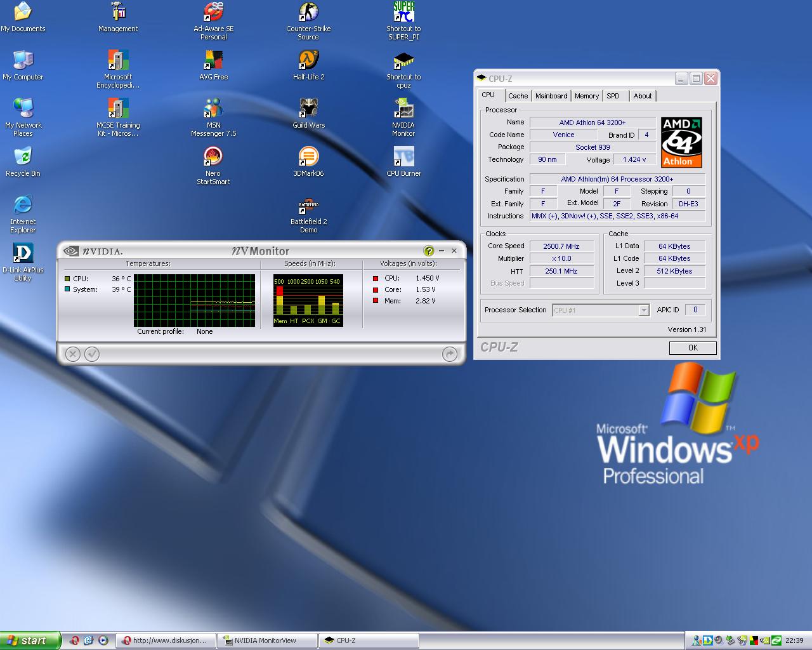The width and height of the screenshot is (812, 650).
Task: Click CPU temperature olive color swatch
Action: click(67, 279)
